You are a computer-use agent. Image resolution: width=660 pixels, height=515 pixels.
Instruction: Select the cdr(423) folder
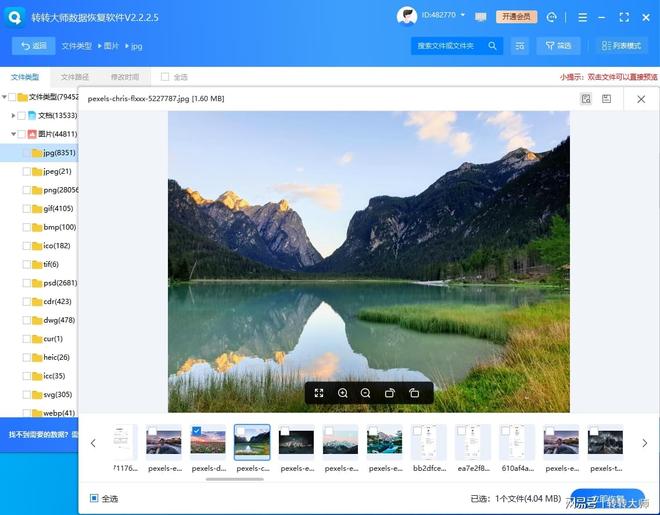click(x=52, y=301)
